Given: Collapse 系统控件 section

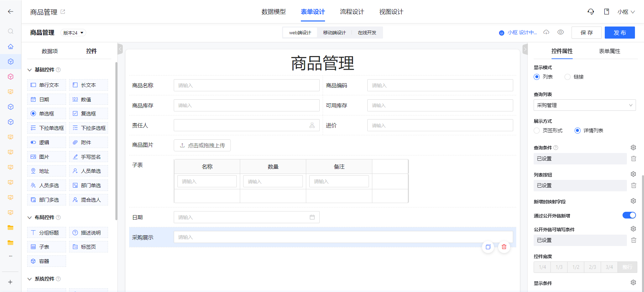Looking at the screenshot, I should coord(30,279).
